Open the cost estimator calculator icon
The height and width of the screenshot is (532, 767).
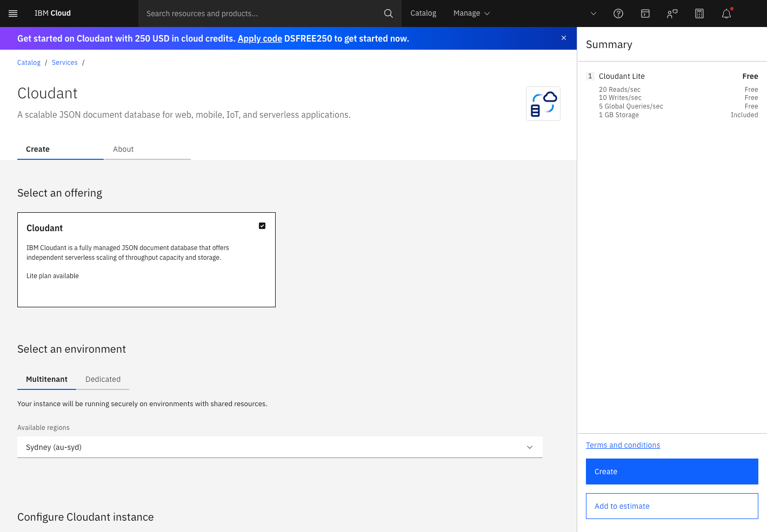(x=699, y=14)
